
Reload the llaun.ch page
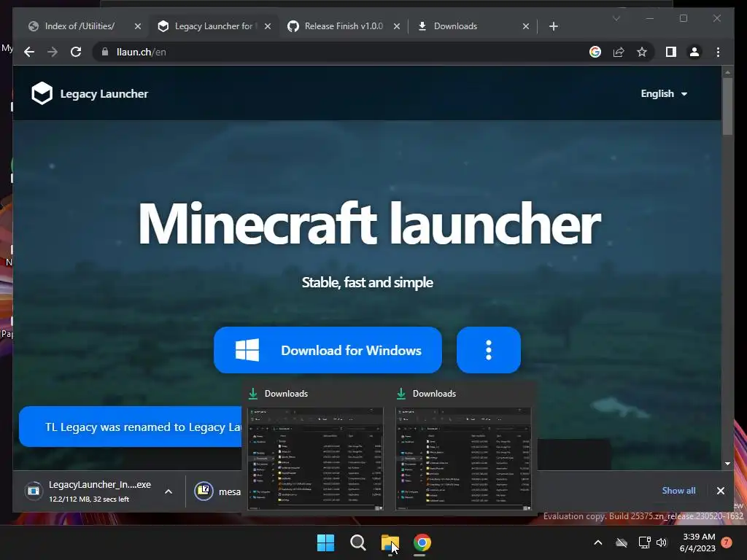[76, 52]
